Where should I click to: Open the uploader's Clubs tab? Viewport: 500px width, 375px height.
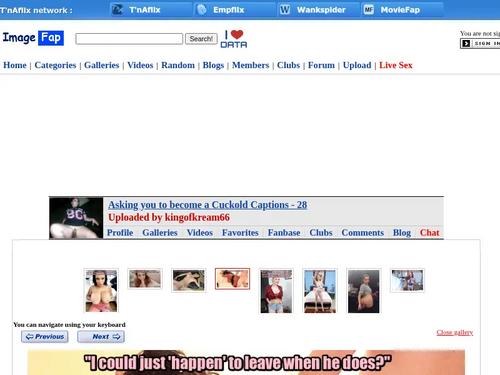click(321, 233)
